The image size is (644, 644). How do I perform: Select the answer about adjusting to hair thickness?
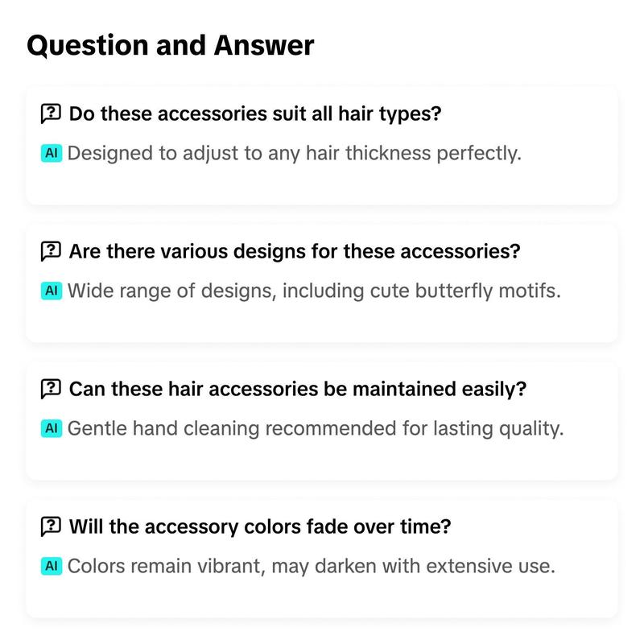point(295,154)
